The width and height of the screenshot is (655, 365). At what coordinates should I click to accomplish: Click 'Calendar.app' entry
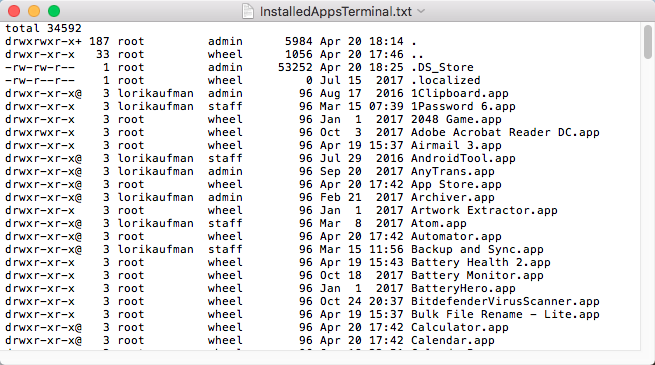pyautogui.click(x=453, y=340)
